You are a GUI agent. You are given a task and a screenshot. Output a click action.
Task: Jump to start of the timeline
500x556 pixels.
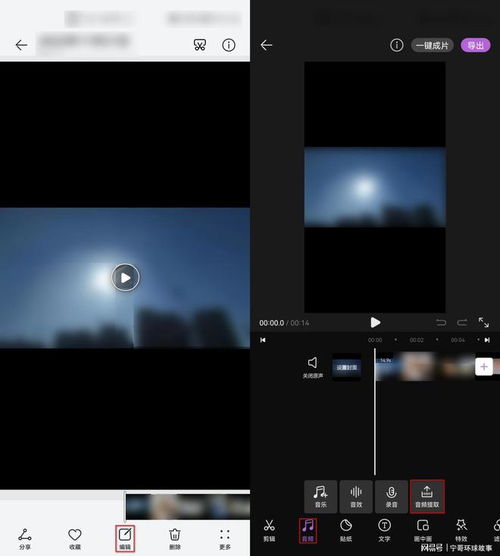coord(263,340)
